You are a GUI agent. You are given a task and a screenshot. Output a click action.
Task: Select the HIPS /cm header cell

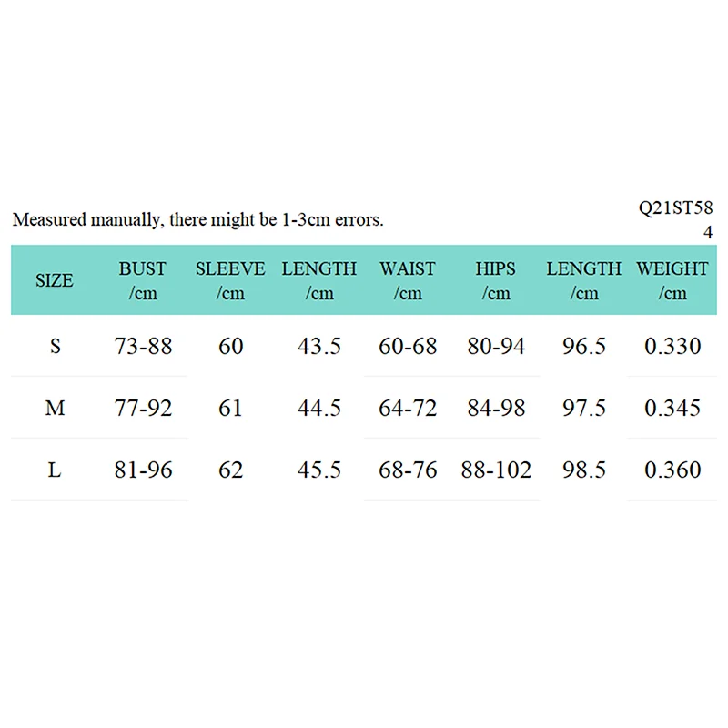496,280
